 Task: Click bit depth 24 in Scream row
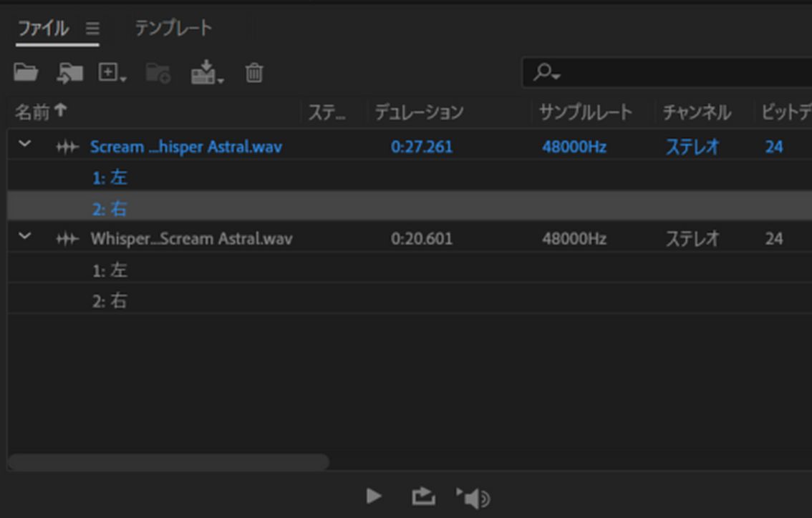click(x=774, y=147)
